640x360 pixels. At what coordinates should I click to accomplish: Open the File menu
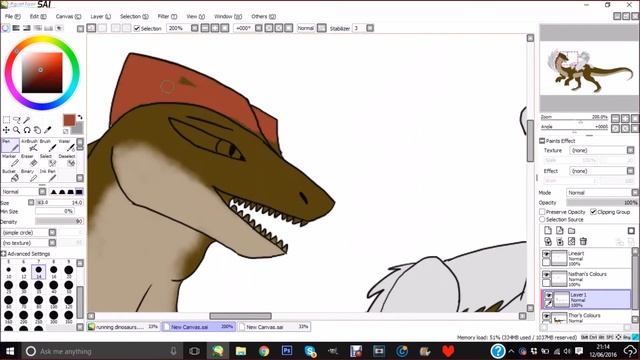pyautogui.click(x=12, y=16)
